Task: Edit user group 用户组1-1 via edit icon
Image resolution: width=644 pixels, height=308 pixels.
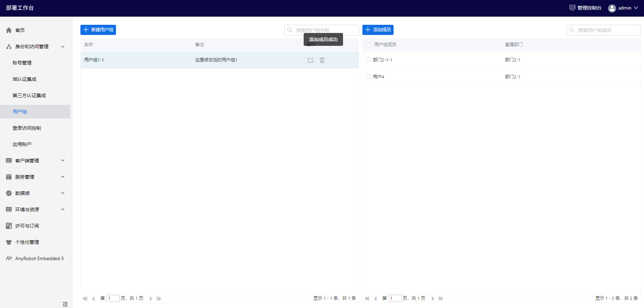Action: pos(310,60)
